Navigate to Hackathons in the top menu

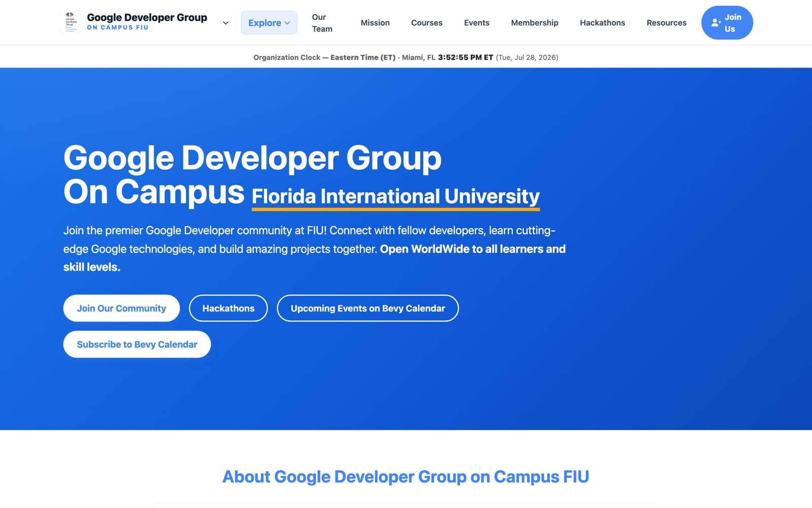[x=602, y=23]
